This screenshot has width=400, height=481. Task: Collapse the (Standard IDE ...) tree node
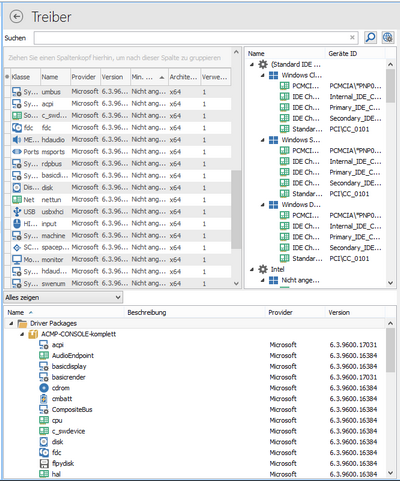(x=252, y=65)
